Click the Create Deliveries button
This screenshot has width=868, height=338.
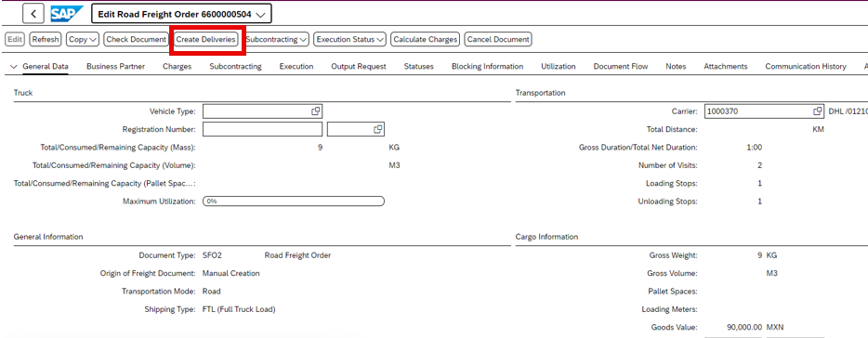pos(206,39)
